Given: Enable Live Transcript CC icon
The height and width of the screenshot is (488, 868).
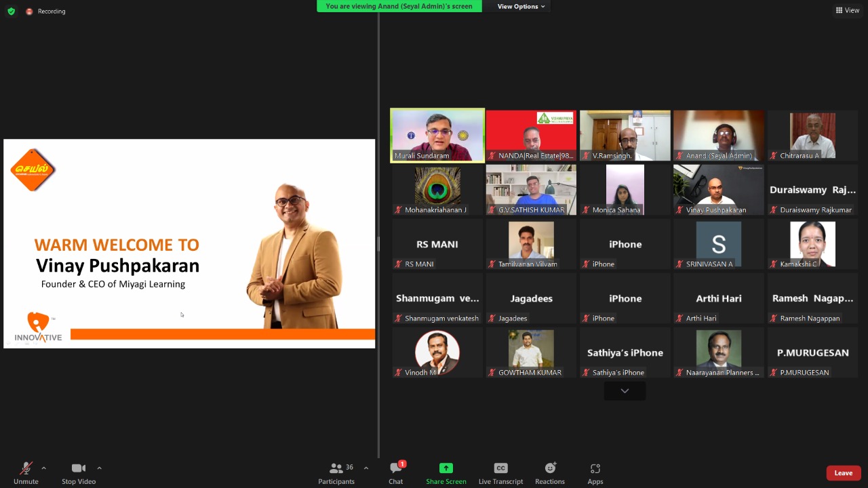Looking at the screenshot, I should click(500, 468).
